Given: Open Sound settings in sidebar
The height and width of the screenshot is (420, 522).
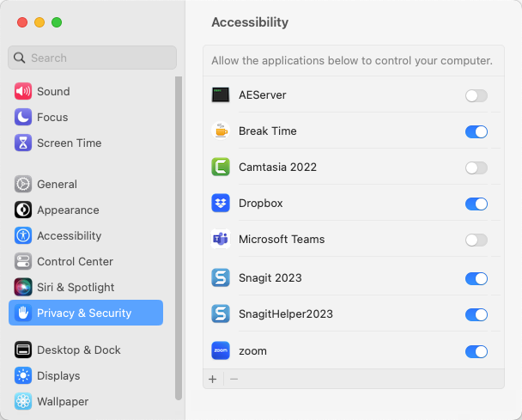Looking at the screenshot, I should (x=86, y=91).
